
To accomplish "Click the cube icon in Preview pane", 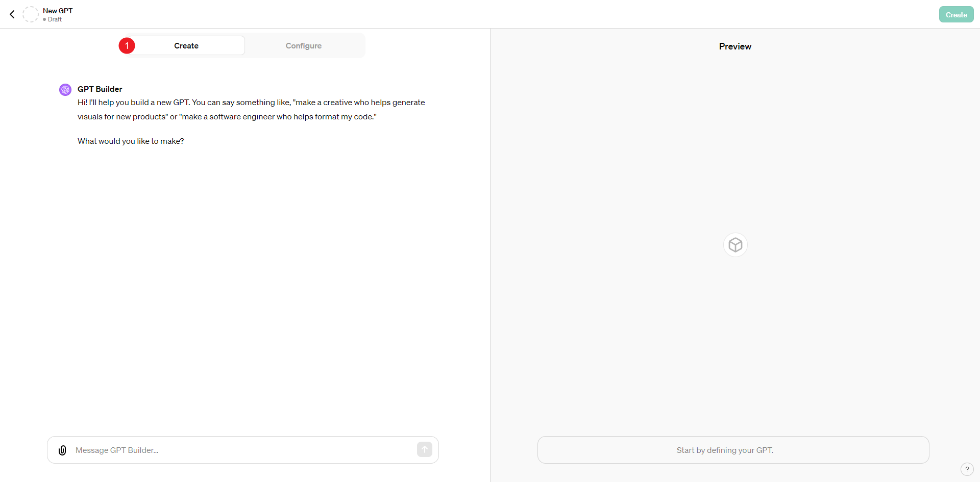I will [736, 245].
